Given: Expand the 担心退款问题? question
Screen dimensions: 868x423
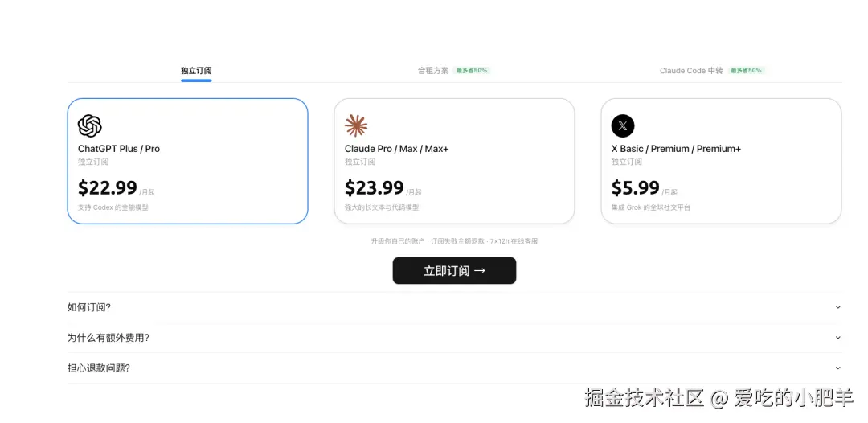Looking at the screenshot, I should 98,368.
